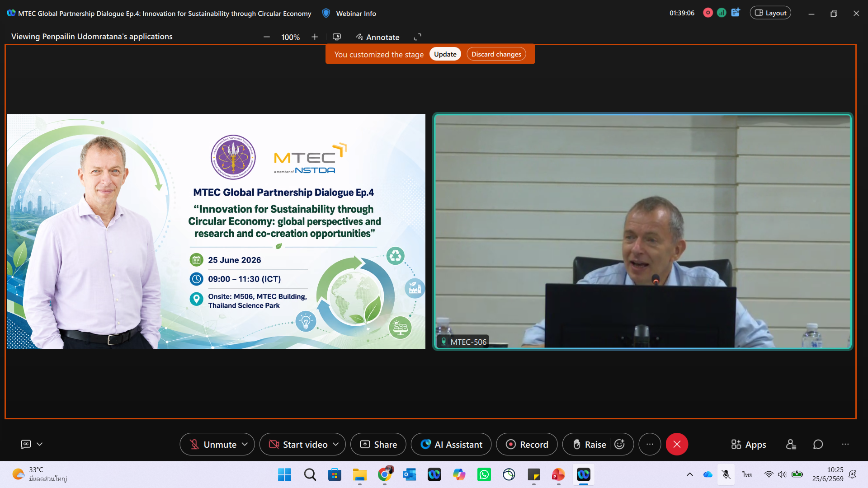
Task: Switch Thai input language indicator
Action: [x=747, y=474]
